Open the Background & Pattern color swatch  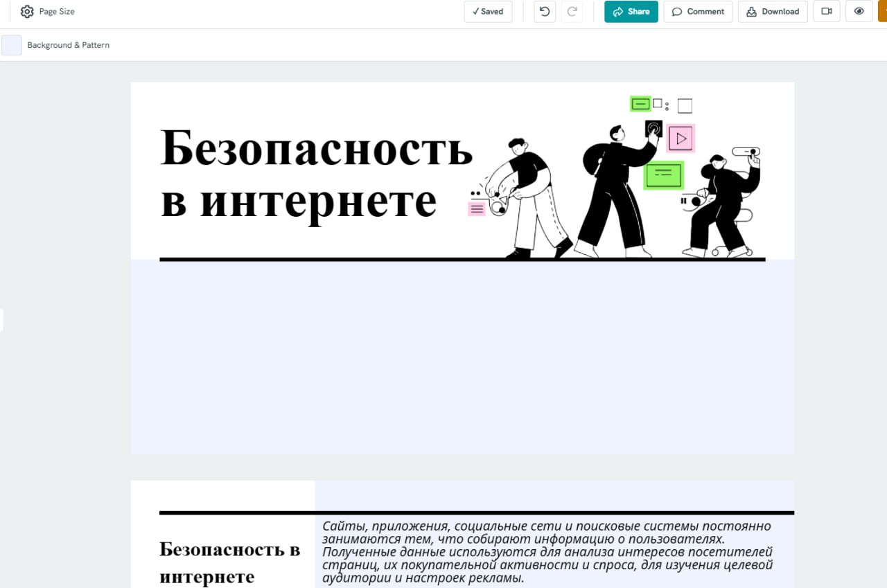(x=12, y=45)
